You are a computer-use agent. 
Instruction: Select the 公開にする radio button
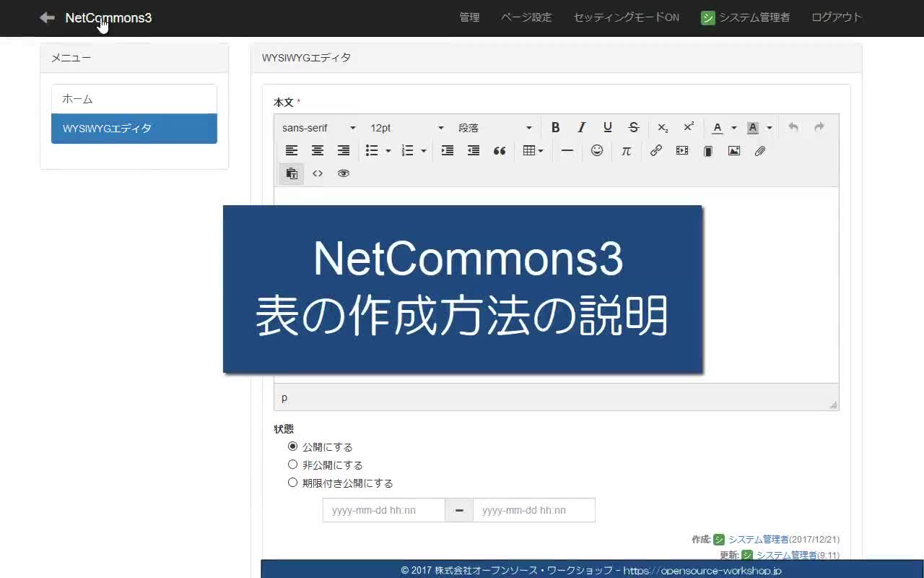point(292,447)
